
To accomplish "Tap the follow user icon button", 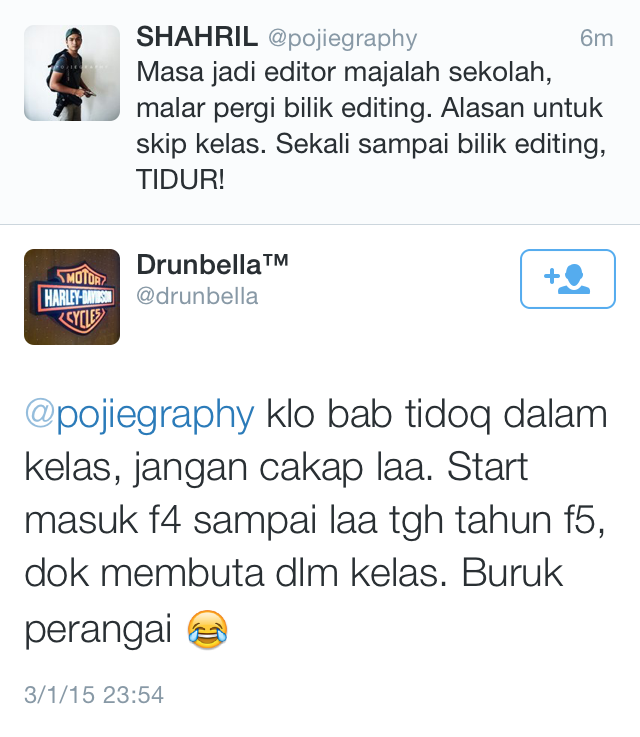I will pyautogui.click(x=568, y=279).
